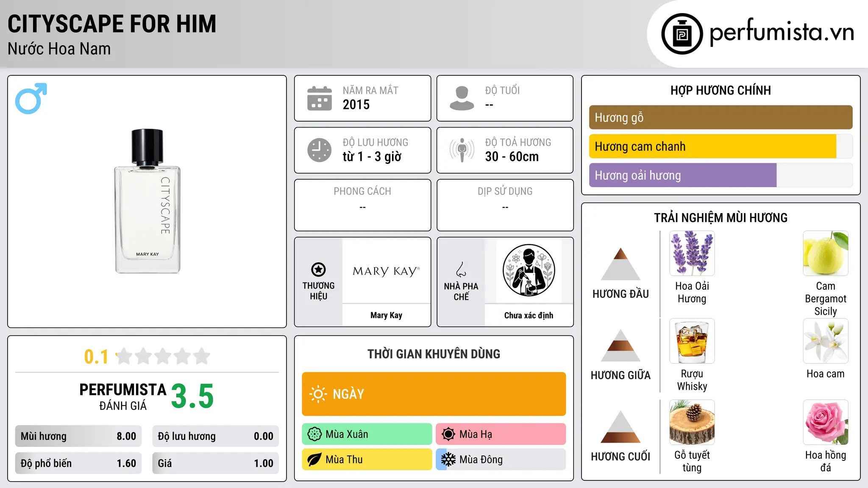Click the nose icon above Nhà pha chế
The width and height of the screenshot is (868, 488).
[x=461, y=269]
